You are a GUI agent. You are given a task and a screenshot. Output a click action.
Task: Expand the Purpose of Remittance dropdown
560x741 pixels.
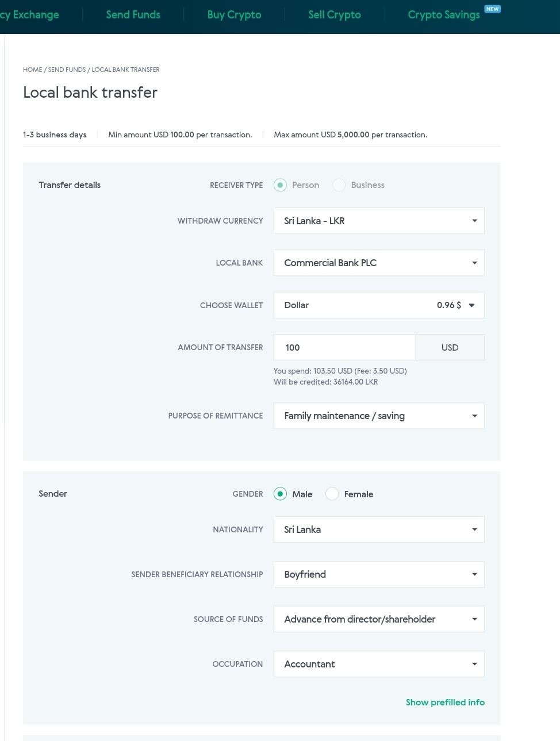pyautogui.click(x=379, y=416)
